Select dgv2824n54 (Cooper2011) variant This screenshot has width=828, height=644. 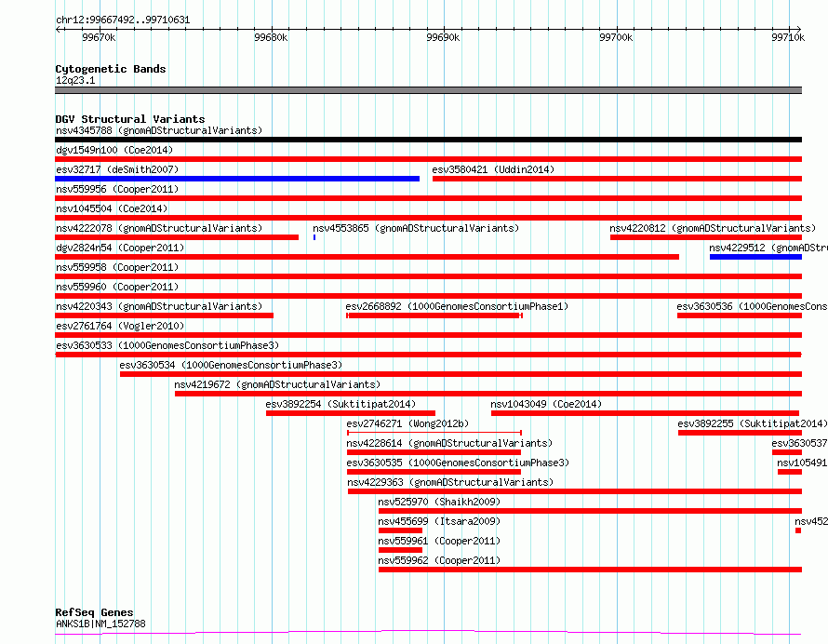point(120,248)
